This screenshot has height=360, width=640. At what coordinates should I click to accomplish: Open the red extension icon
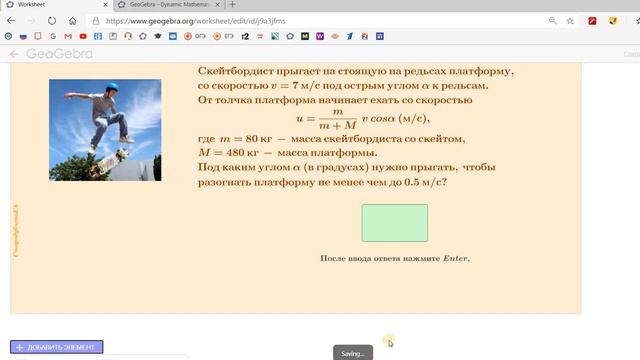[592, 21]
